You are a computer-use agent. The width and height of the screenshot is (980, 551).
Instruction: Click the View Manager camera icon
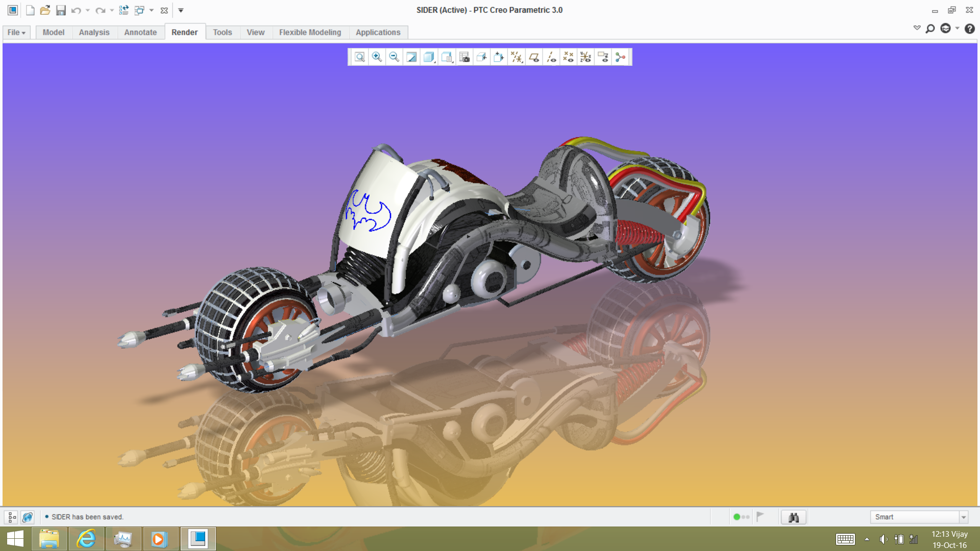click(464, 57)
